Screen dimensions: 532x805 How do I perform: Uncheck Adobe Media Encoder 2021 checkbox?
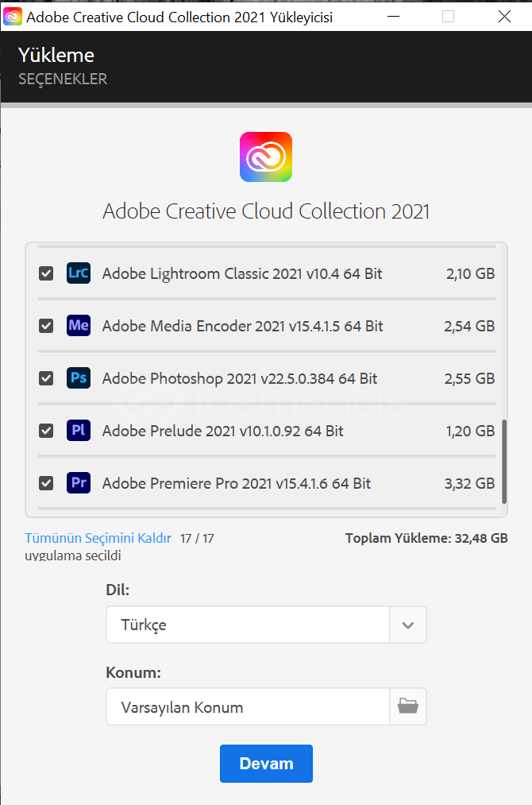pyautogui.click(x=46, y=326)
